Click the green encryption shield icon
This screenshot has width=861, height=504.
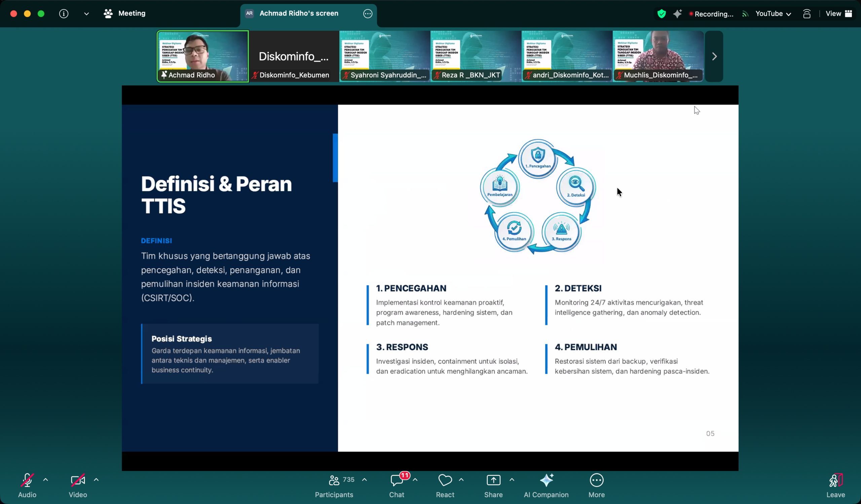(662, 14)
